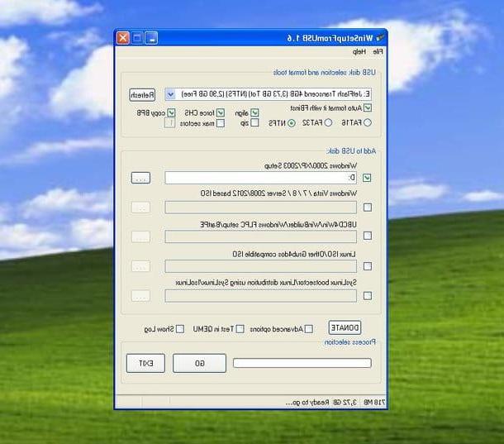
Task: Expand the USB disk selection dropdown arrow
Action: 170,94
